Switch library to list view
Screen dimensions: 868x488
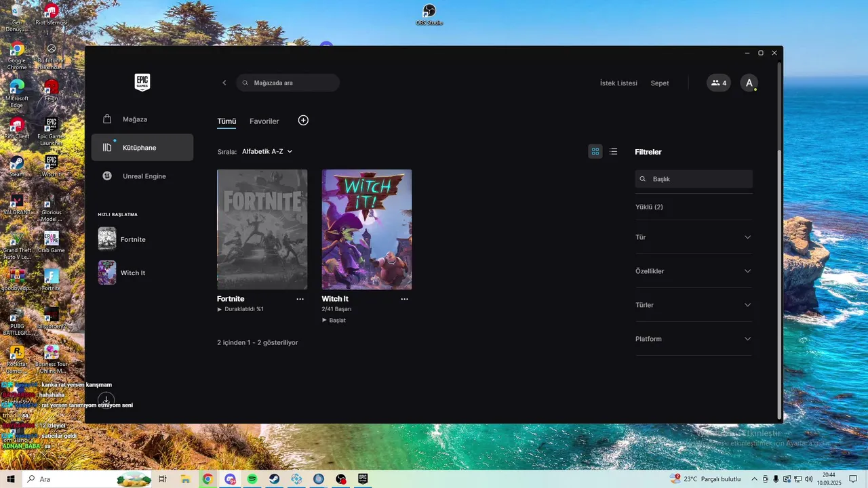pyautogui.click(x=613, y=151)
